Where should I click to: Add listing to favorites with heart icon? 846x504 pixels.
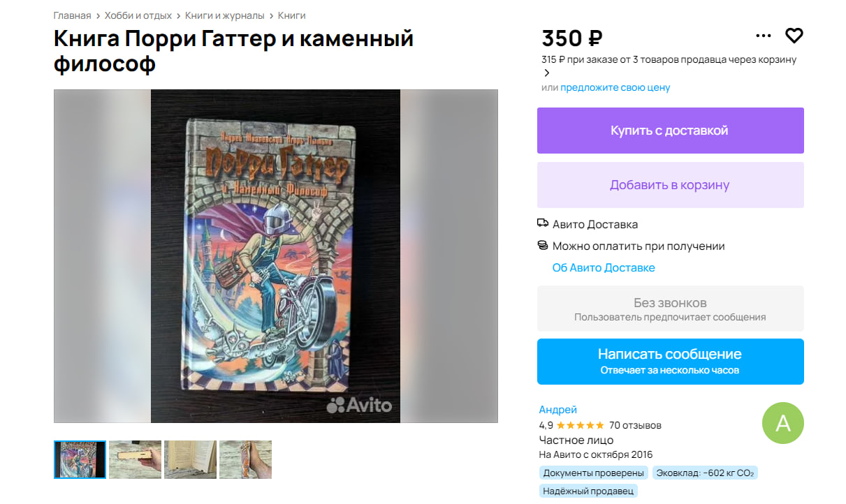[794, 36]
